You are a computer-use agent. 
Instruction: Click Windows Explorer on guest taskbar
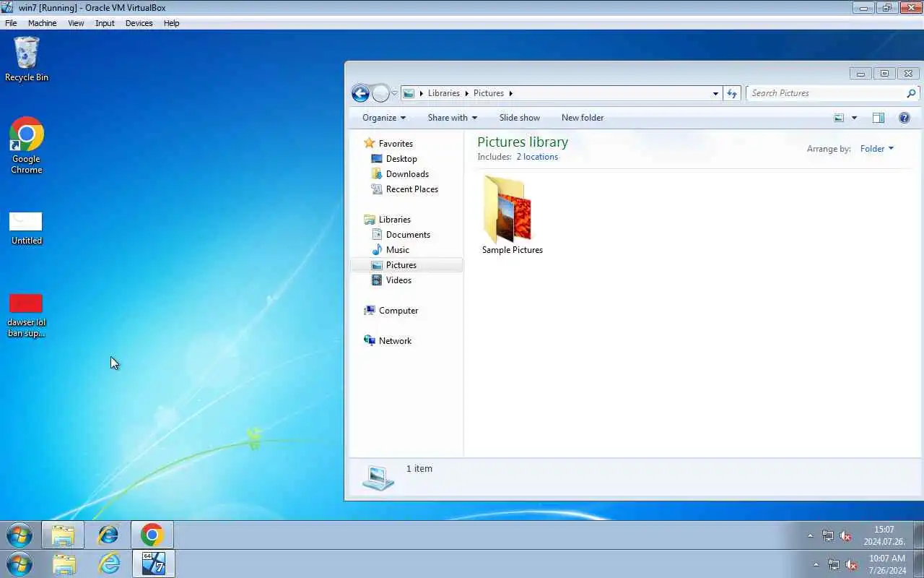(x=63, y=535)
